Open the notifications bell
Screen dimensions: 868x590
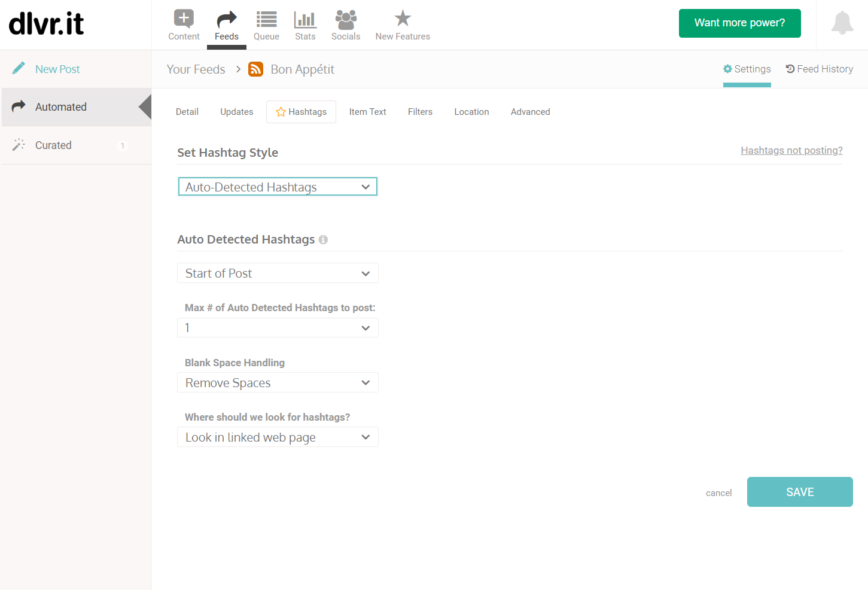click(842, 23)
